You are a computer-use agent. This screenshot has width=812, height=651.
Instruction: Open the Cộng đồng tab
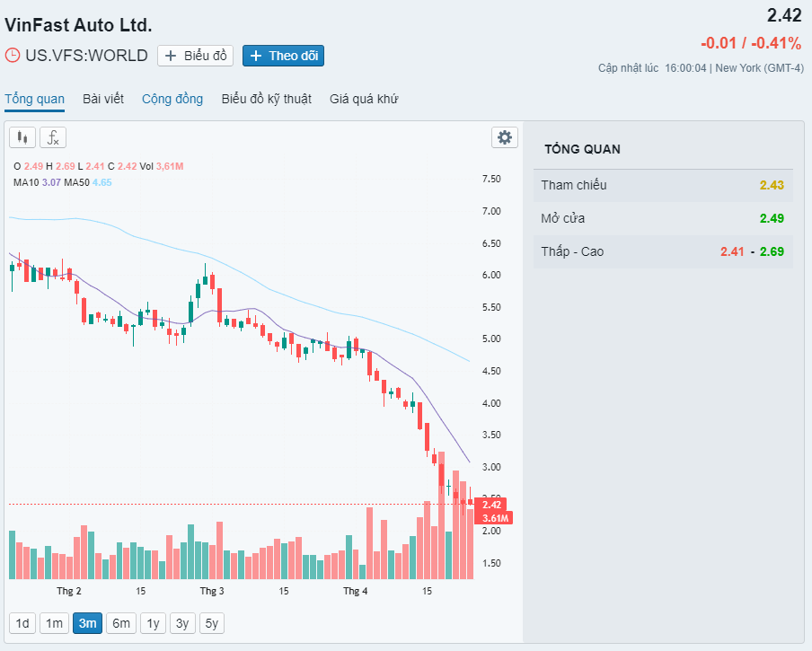coord(172,99)
